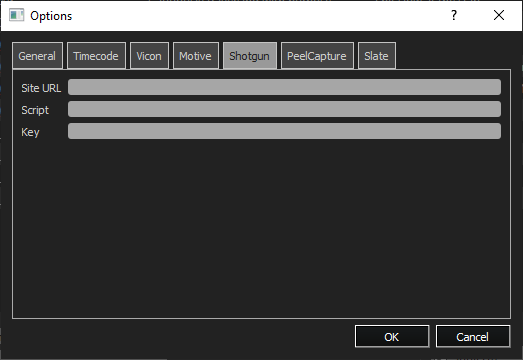Select the Vicon tab
The width and height of the screenshot is (523, 360).
pyautogui.click(x=149, y=56)
